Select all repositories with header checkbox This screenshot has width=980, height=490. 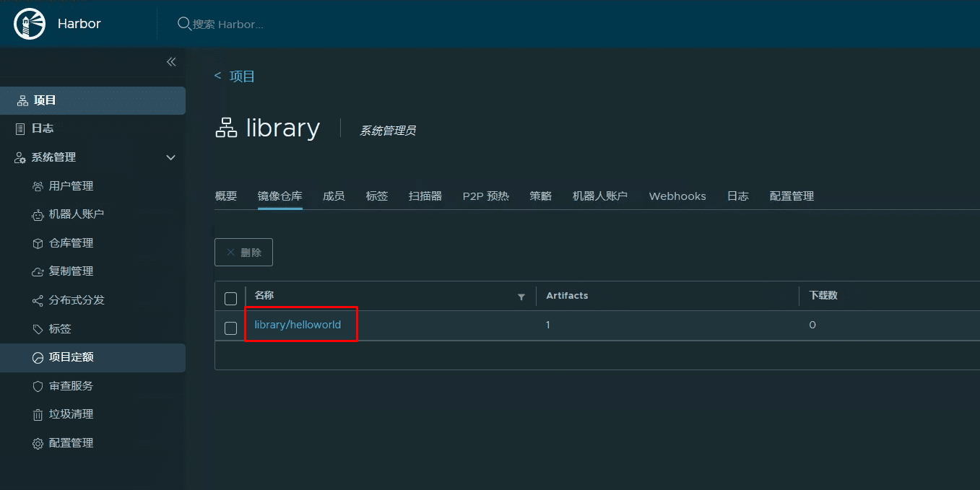click(230, 298)
